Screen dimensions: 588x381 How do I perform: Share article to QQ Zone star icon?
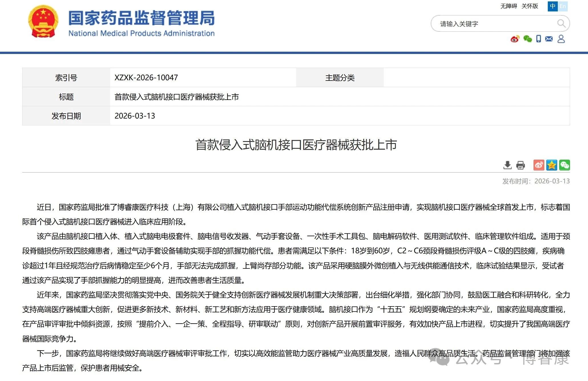pos(551,165)
